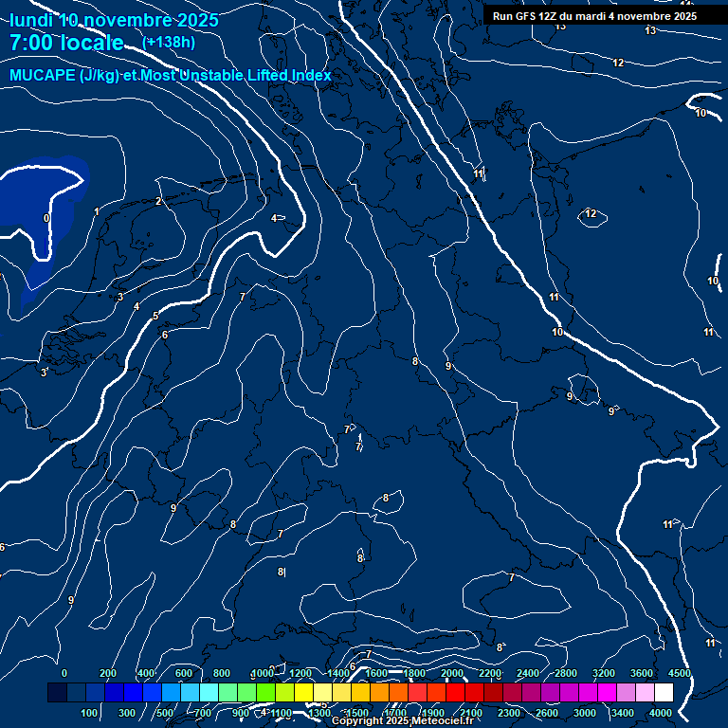
Task: Click the 'lundi 10 novembre 2025' date title
Action: (x=114, y=20)
